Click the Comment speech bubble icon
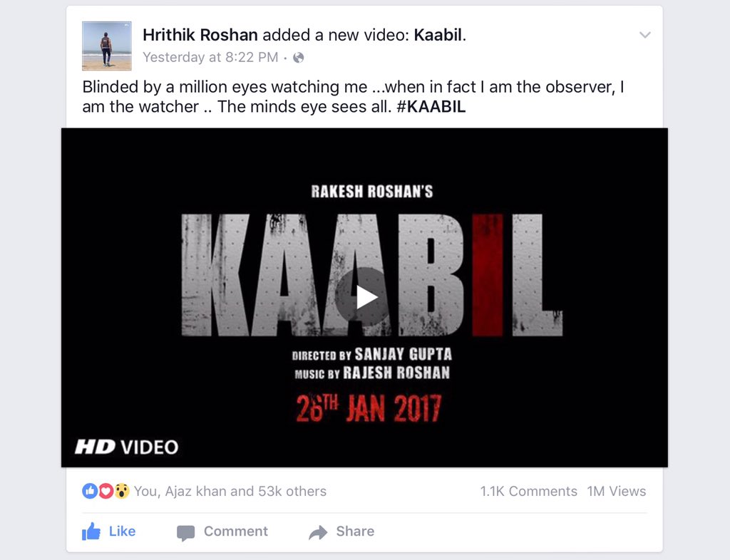This screenshot has height=560, width=730. click(186, 532)
